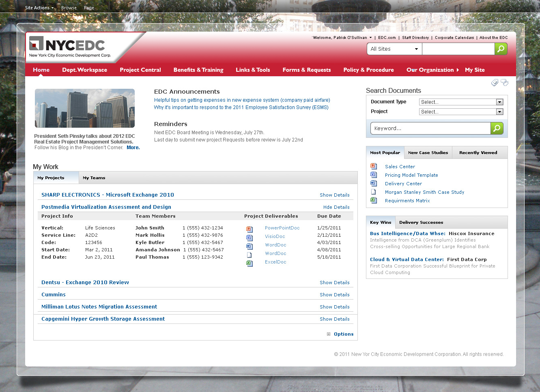Screen dimensions: 540x392
Task: Click the green site search magnifier button
Action: click(x=501, y=49)
